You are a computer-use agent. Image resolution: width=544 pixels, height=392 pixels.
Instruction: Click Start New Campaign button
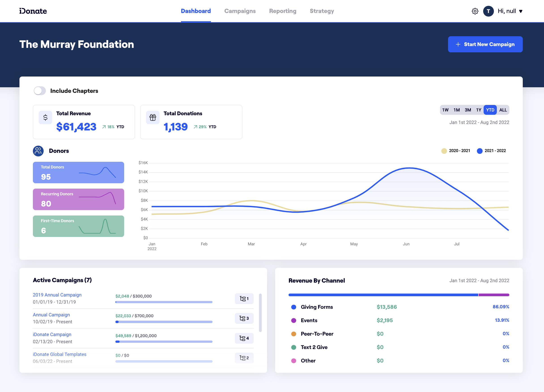click(485, 44)
